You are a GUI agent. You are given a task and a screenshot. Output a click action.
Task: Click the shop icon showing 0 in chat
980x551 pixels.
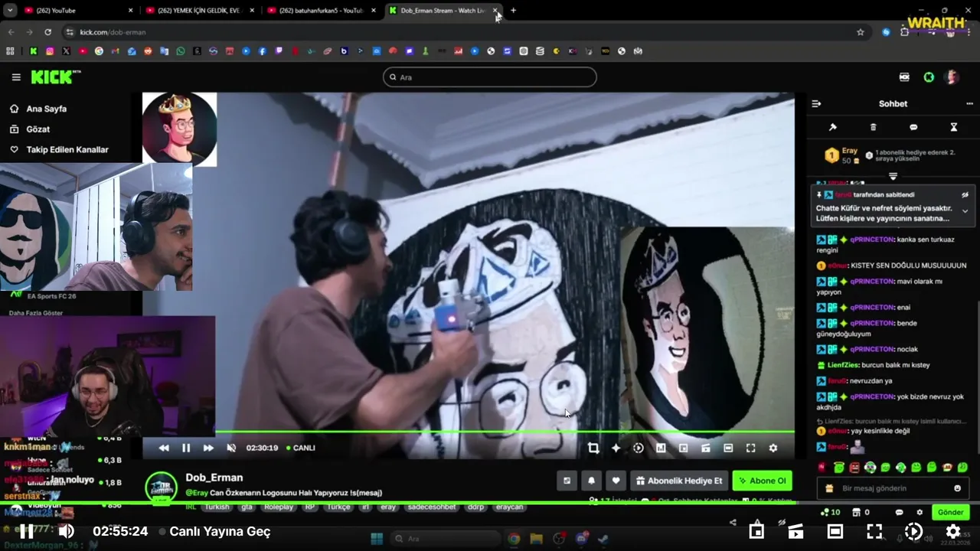pos(862,512)
